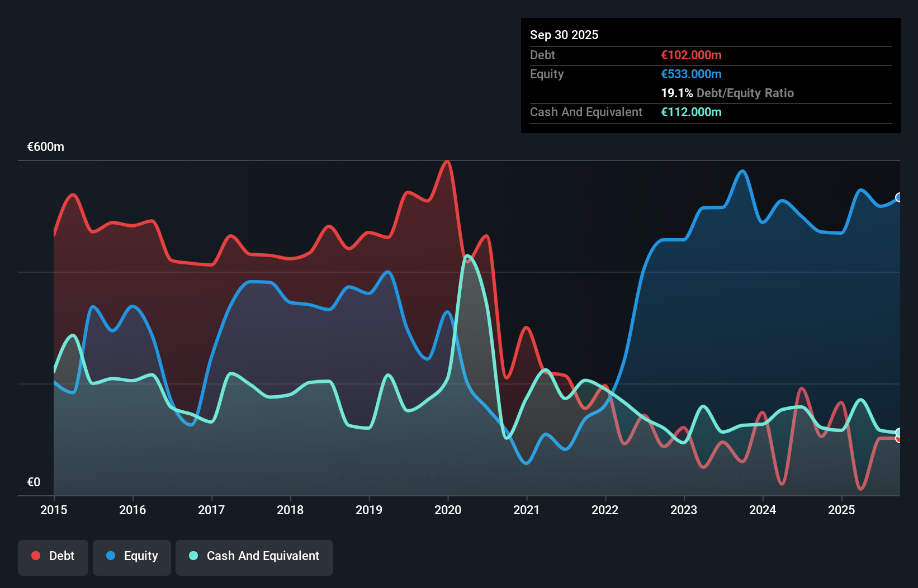Click the €533.000m Equity value
This screenshot has height=588, width=918.
coord(692,74)
